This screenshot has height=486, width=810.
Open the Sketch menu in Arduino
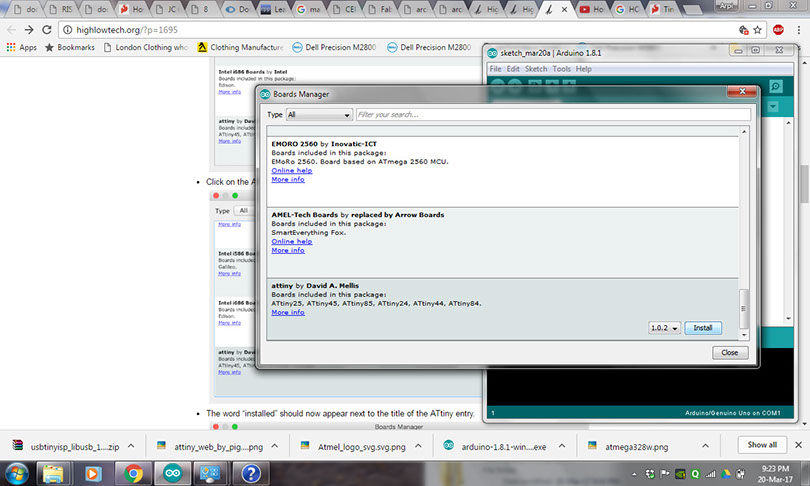(x=536, y=69)
